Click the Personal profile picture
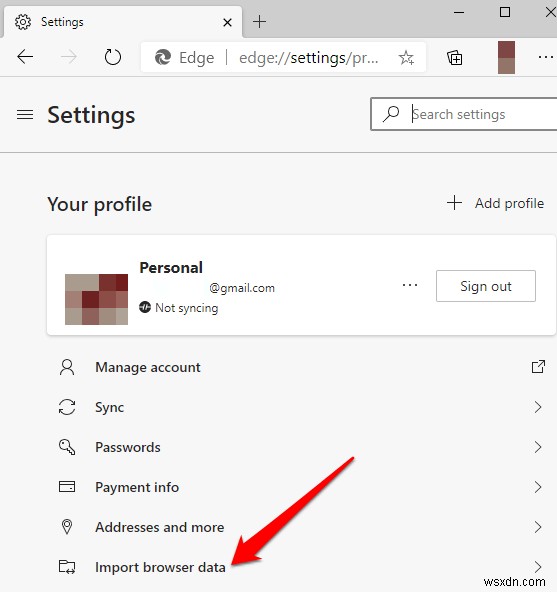 pyautogui.click(x=96, y=299)
